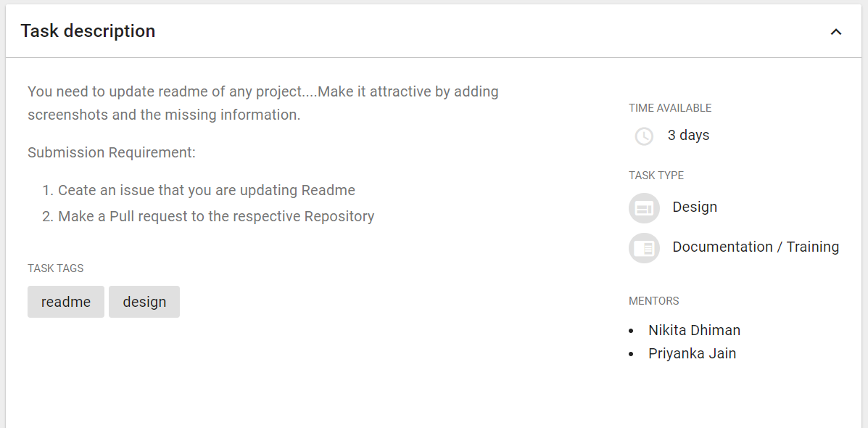Click the clock icon beside 3 days
This screenshot has width=868, height=428.
point(644,136)
